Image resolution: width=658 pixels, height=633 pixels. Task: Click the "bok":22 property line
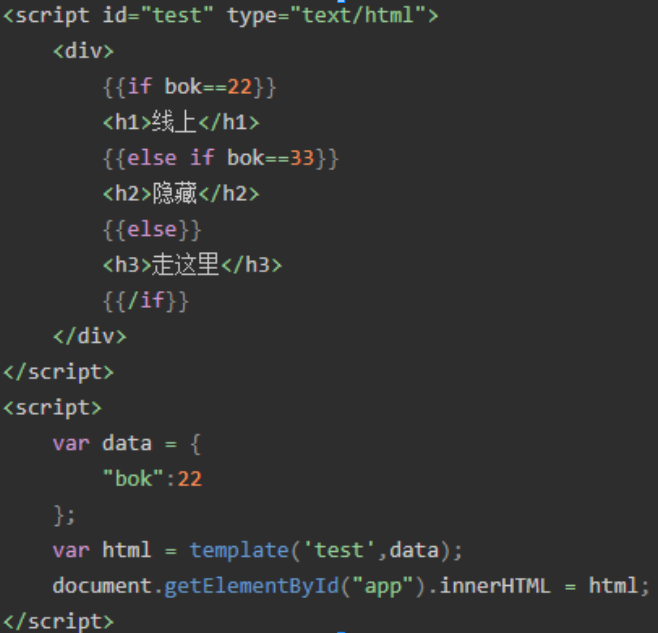coord(152,479)
